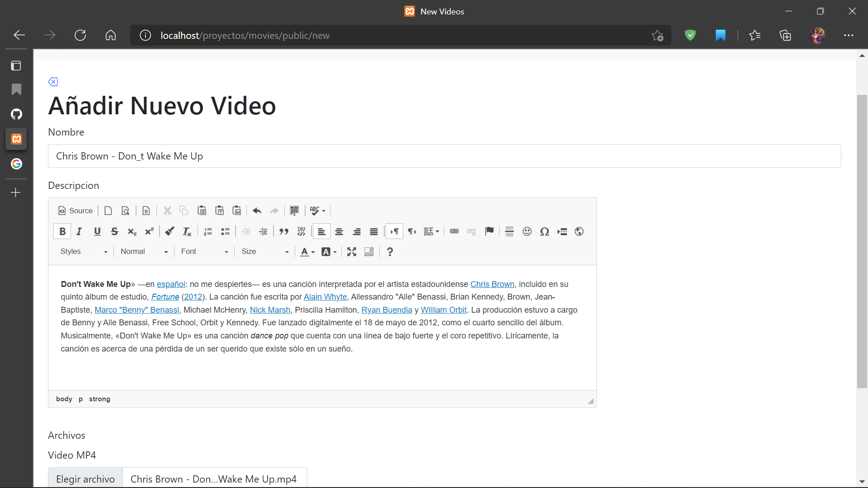
Task: Click the Undo icon in the editor toolbar
Action: click(257, 210)
